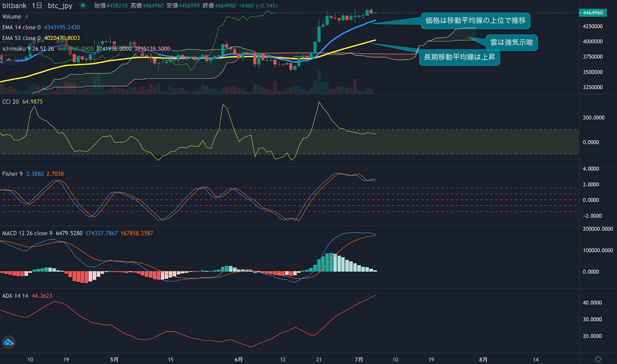Viewport: 617px width, 364px height.
Task: Click the CCI 20 indicator label
Action: tap(10, 102)
